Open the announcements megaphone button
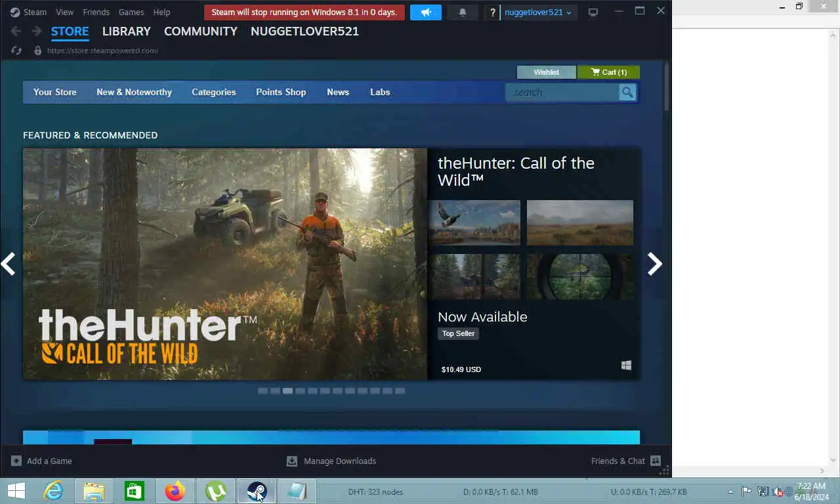Screen dimensions: 840x504 (426, 12)
